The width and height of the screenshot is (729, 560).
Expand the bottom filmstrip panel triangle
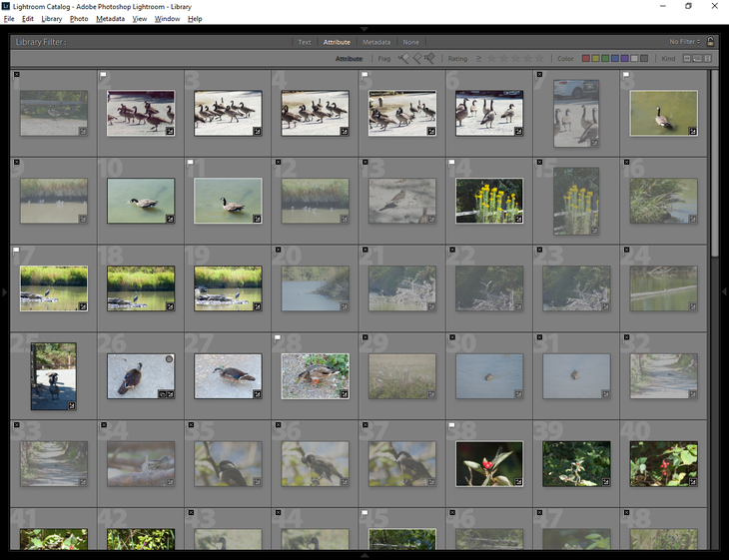(x=364, y=555)
